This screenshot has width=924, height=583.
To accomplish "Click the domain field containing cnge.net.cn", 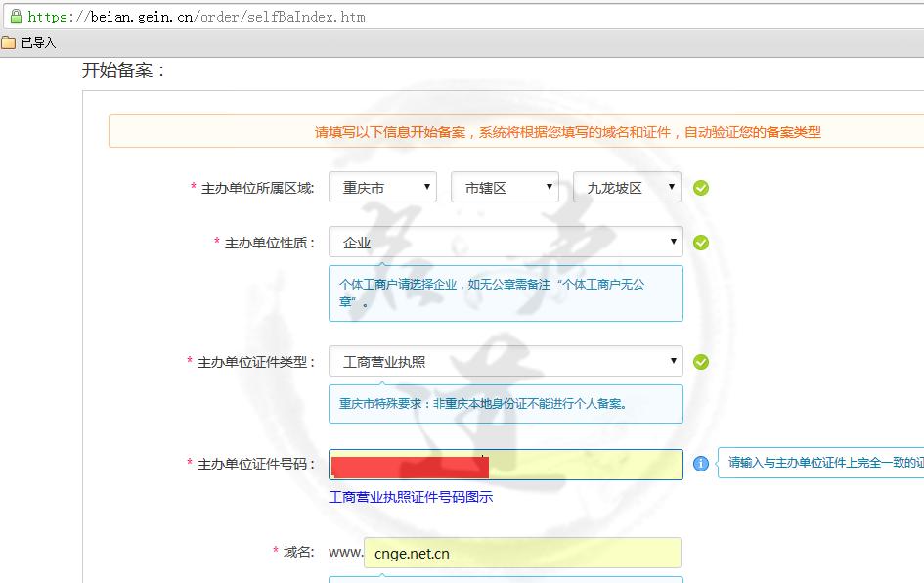I will 522,553.
